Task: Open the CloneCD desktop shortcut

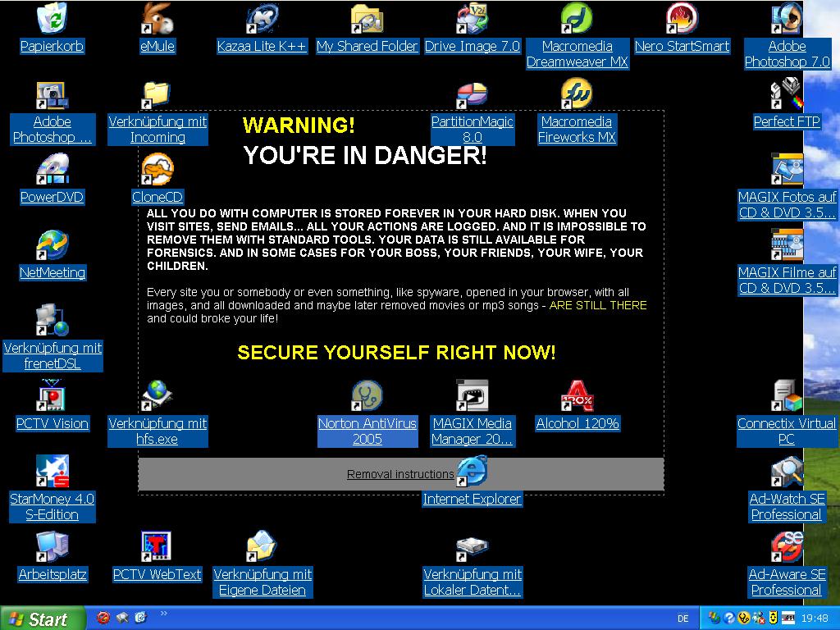Action: tap(157, 171)
